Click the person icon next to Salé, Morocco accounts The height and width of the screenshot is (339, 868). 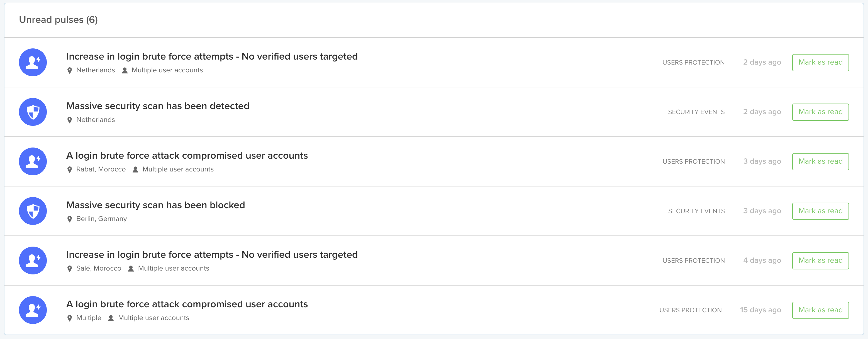pyautogui.click(x=131, y=269)
